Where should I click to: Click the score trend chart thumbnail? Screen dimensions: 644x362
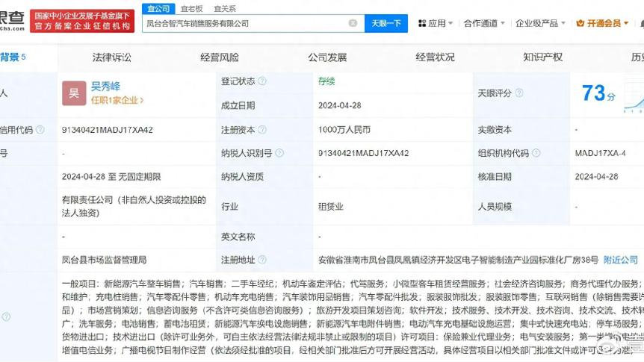(x=634, y=96)
